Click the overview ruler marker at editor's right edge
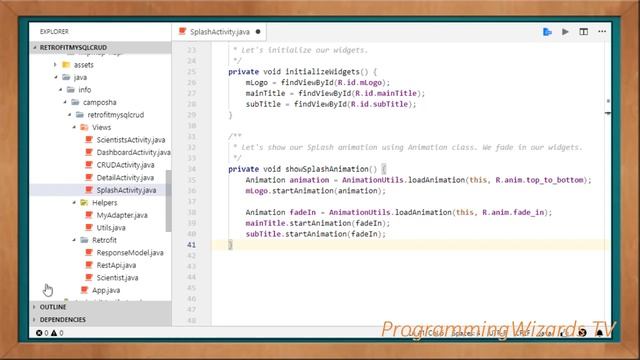The height and width of the screenshot is (360, 640). click(608, 113)
